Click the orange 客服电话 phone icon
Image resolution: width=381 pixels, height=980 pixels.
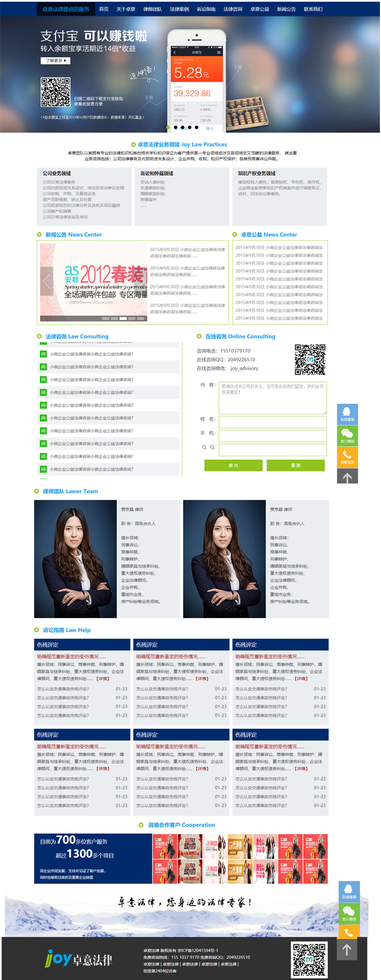(347, 456)
